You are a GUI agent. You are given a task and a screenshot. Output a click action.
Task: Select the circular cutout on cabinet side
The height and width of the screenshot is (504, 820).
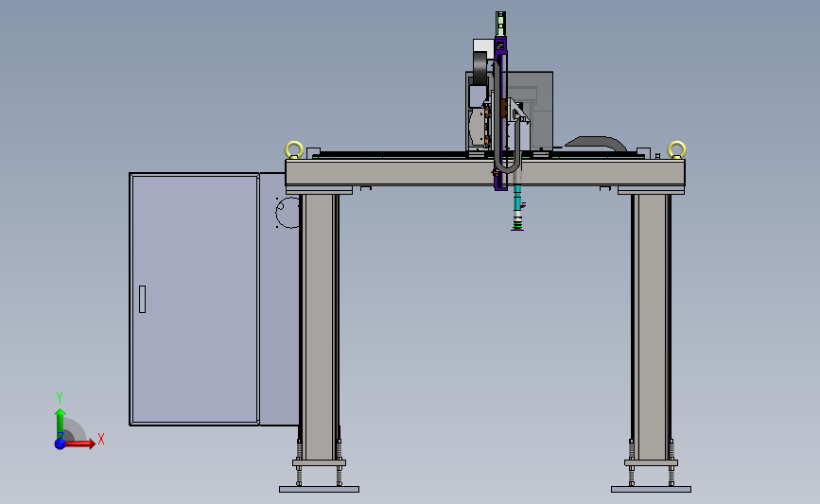[288, 212]
